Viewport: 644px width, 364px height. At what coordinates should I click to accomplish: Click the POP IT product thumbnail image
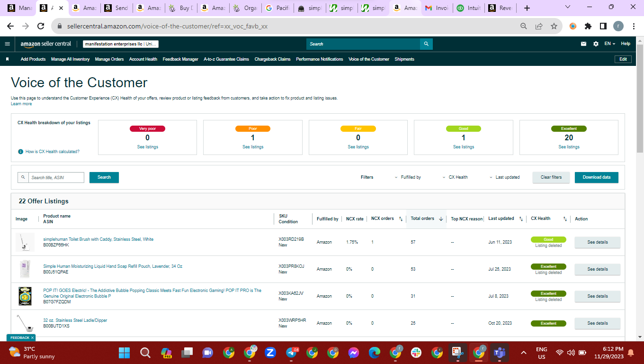click(x=25, y=296)
